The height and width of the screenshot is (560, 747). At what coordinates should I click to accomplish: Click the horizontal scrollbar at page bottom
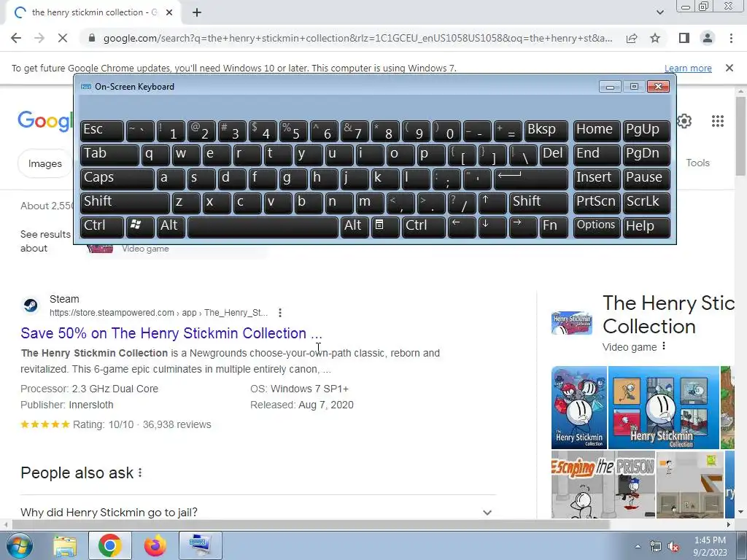[309, 525]
